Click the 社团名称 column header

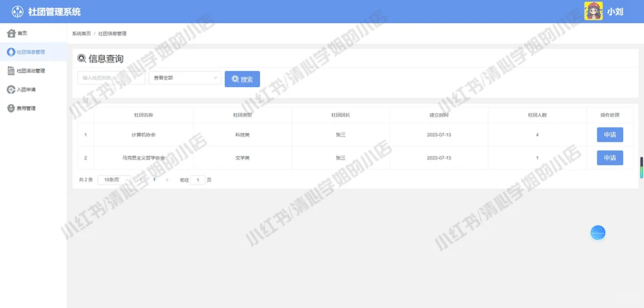pyautogui.click(x=144, y=115)
